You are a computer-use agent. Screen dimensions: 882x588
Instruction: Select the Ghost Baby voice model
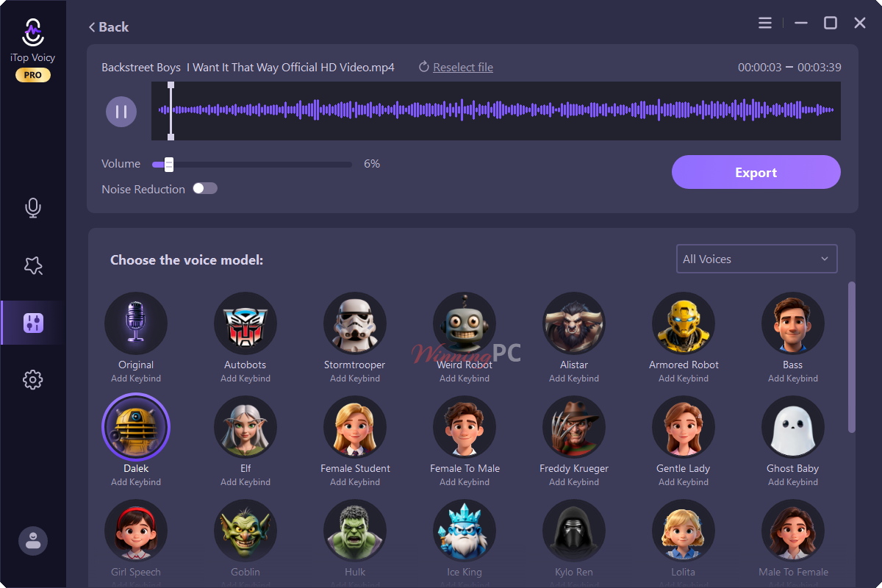pyautogui.click(x=793, y=427)
